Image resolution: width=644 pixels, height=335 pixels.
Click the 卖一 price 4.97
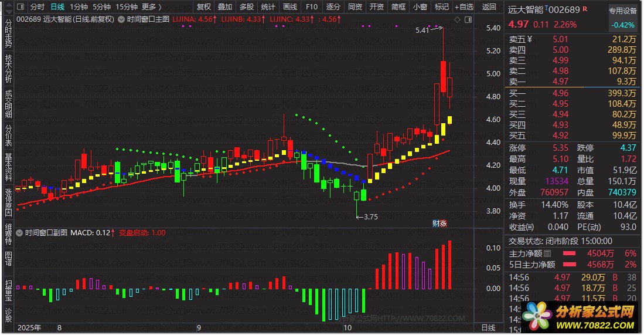click(x=560, y=82)
